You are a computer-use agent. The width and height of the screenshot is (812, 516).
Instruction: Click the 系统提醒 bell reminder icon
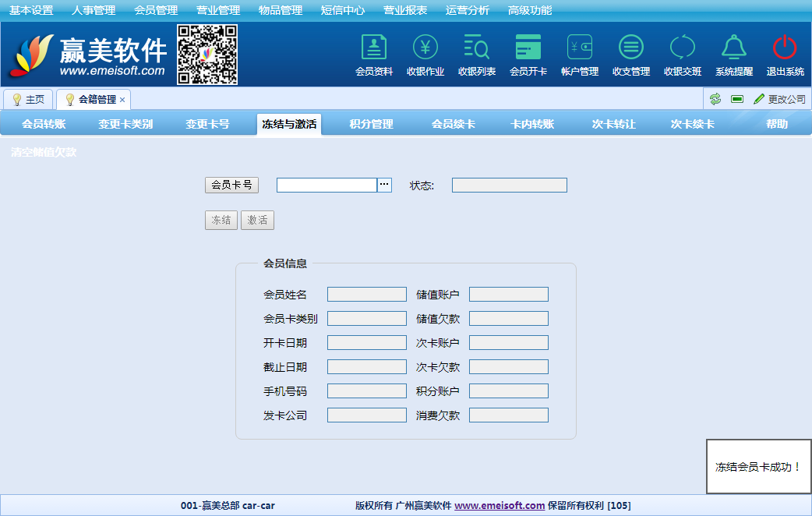pyautogui.click(x=734, y=48)
